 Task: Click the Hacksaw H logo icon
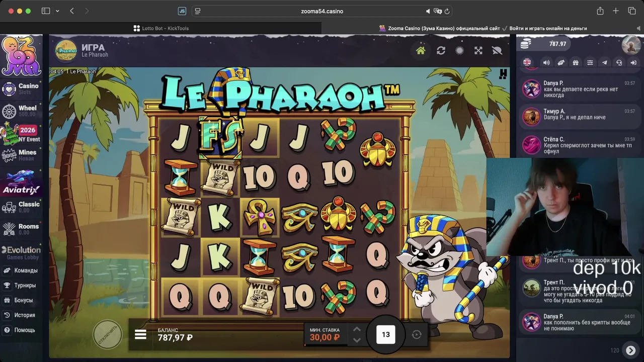pos(503,74)
